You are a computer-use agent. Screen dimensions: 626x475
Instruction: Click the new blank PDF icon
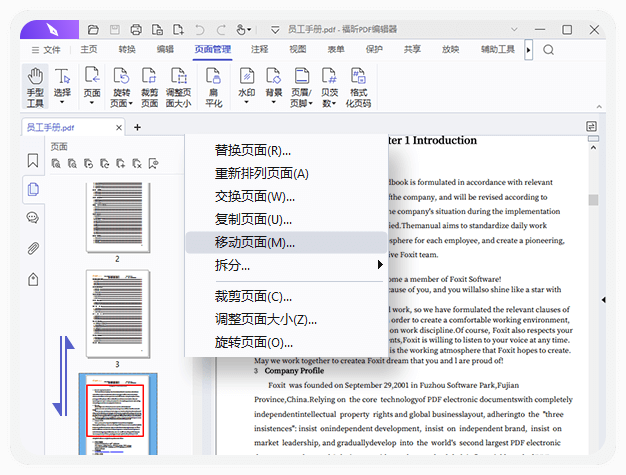point(178,30)
